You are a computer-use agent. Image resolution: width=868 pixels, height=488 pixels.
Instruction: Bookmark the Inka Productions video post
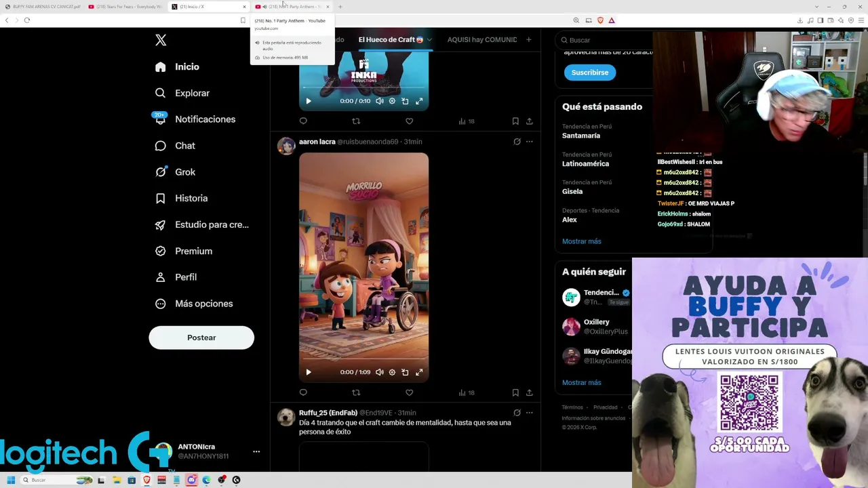[x=515, y=121]
